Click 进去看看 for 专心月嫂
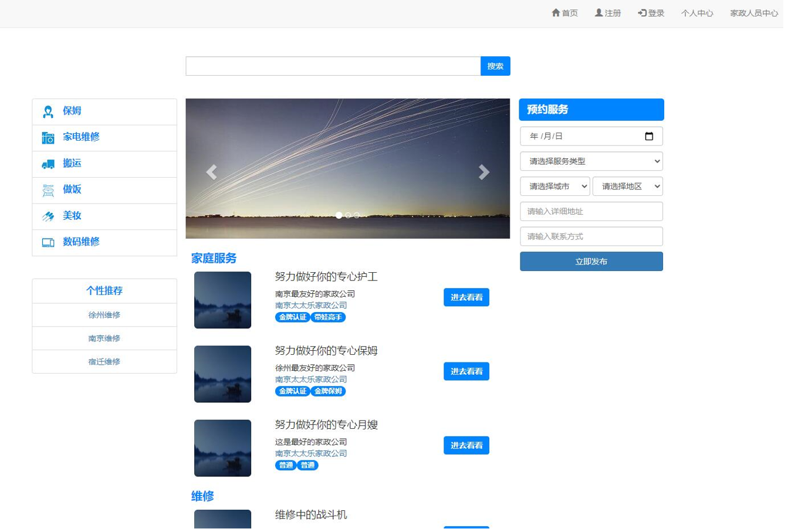This screenshot has width=788, height=532. 469,448
